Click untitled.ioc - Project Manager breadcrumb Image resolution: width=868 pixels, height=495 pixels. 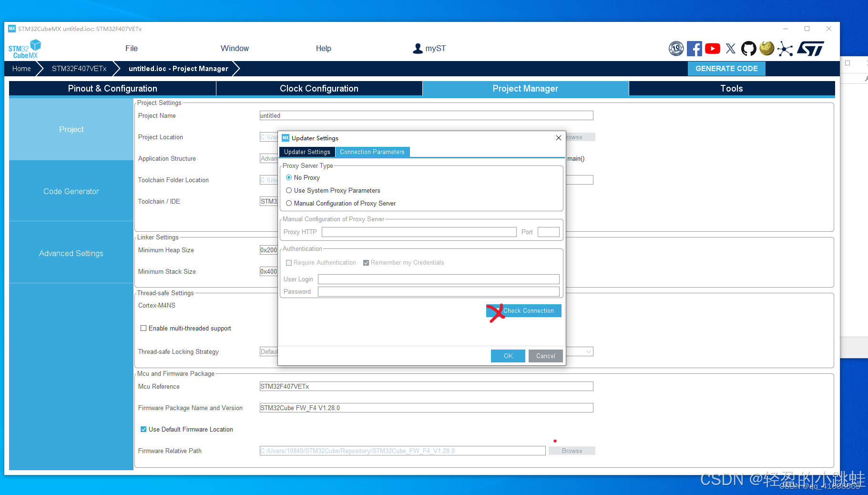point(178,69)
